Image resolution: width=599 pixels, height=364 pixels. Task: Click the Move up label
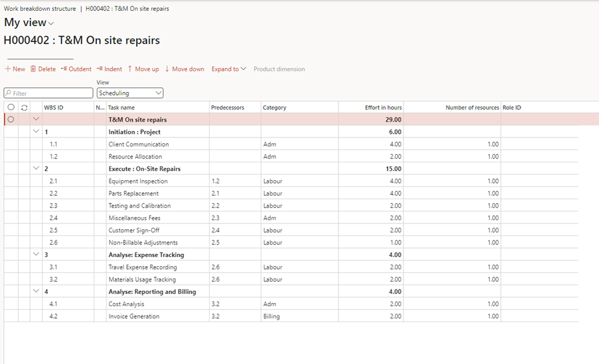147,69
